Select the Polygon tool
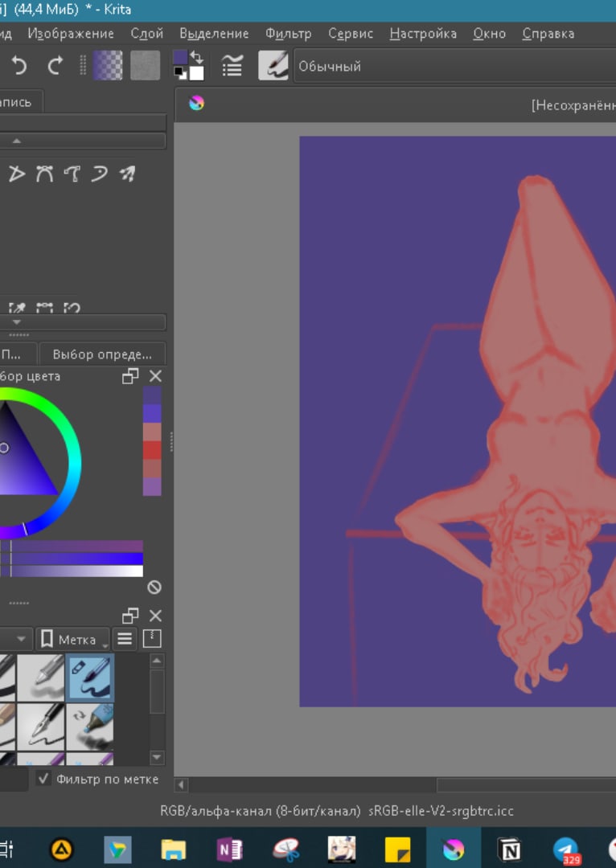 click(17, 174)
